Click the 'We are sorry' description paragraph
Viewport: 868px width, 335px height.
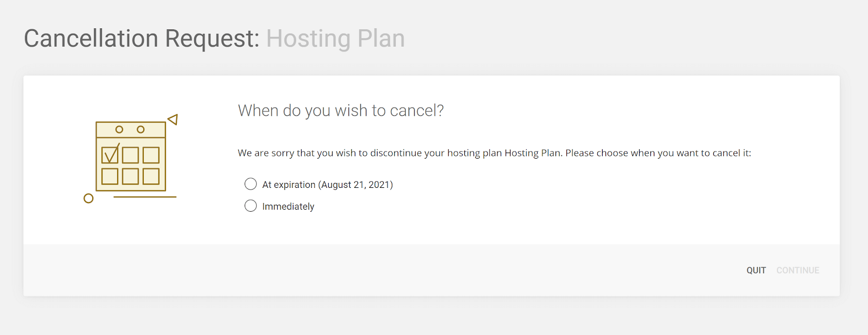click(x=494, y=153)
